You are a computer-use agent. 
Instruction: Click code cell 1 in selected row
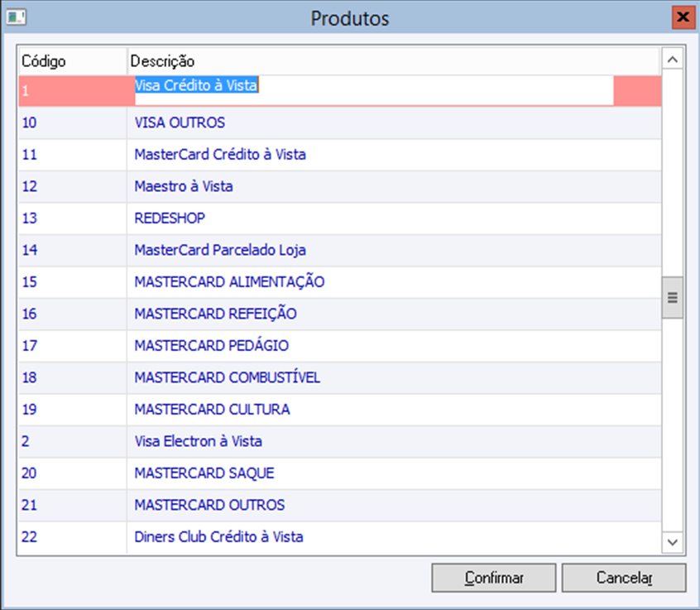click(73, 91)
